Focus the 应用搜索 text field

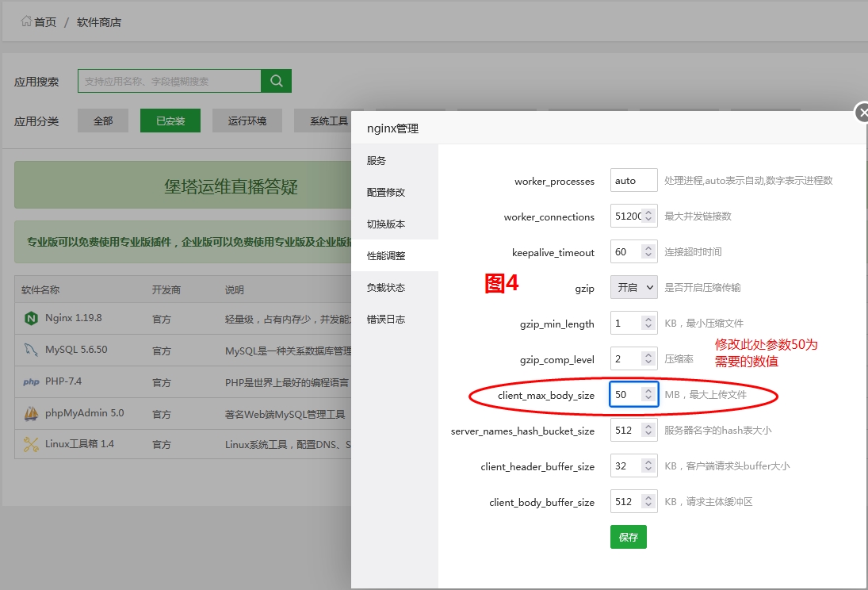[x=169, y=81]
